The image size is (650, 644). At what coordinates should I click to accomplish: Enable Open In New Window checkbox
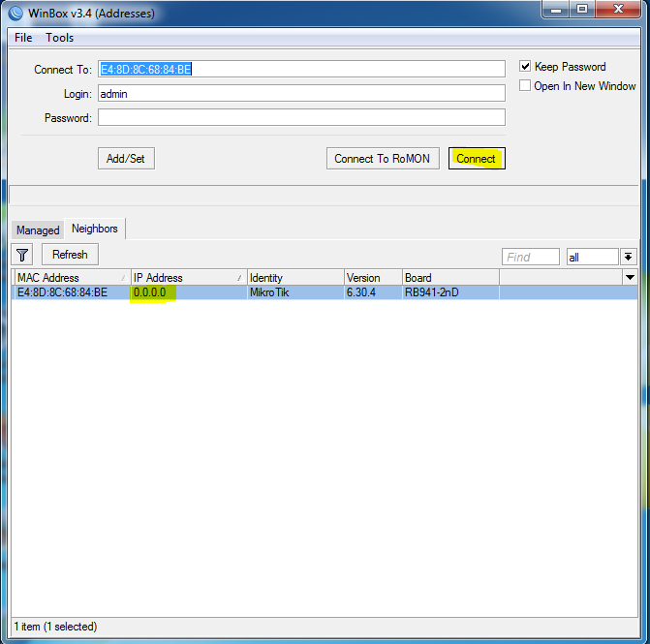pos(525,85)
